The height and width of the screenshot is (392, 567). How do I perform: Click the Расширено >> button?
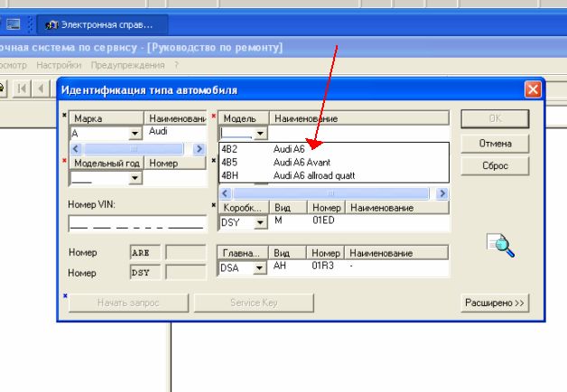pos(494,303)
